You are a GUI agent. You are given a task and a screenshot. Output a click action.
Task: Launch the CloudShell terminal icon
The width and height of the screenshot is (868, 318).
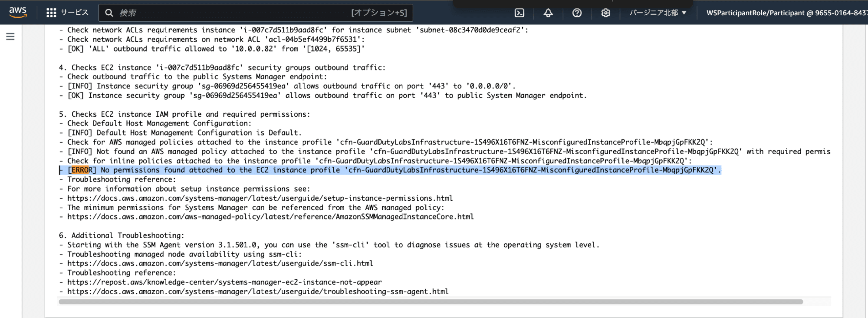pos(519,13)
